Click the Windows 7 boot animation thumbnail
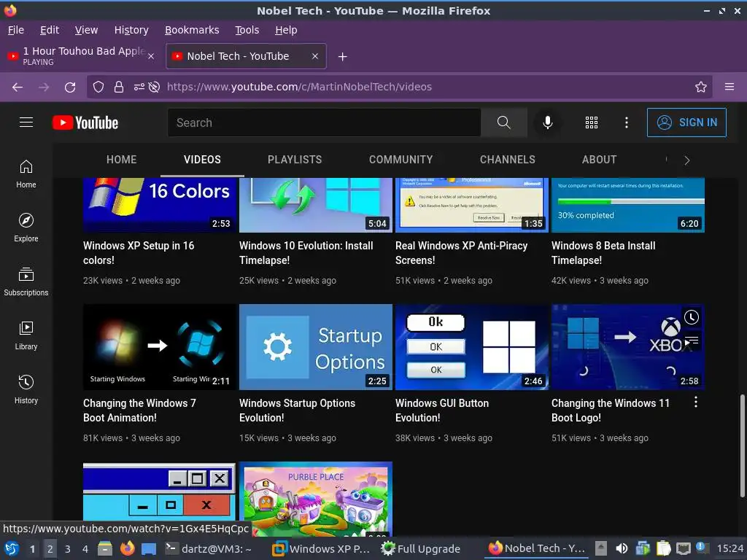 [x=160, y=347]
